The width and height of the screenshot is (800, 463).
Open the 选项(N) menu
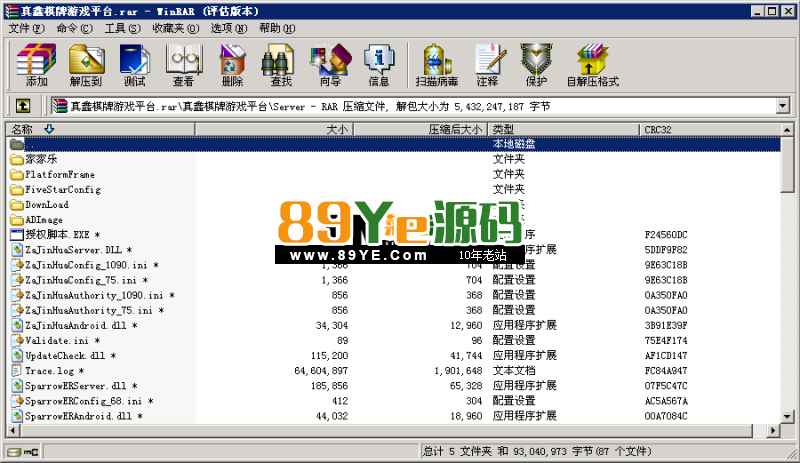coord(229,29)
